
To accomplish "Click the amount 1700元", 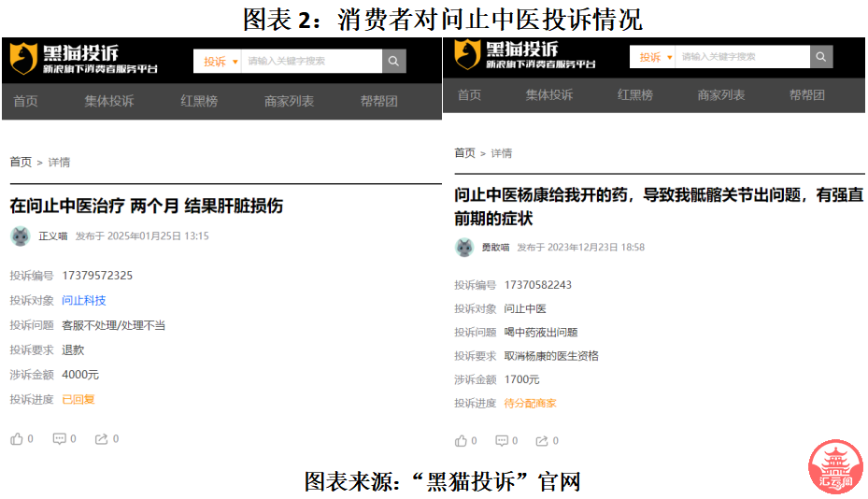I will tap(521, 379).
